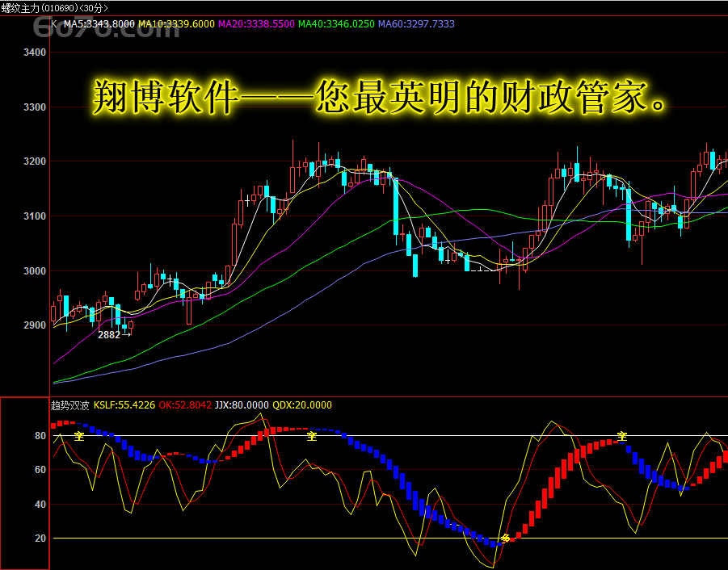Select the MA20:3338.5500 indicator label
Screen dimensions: 728x570
coord(256,24)
